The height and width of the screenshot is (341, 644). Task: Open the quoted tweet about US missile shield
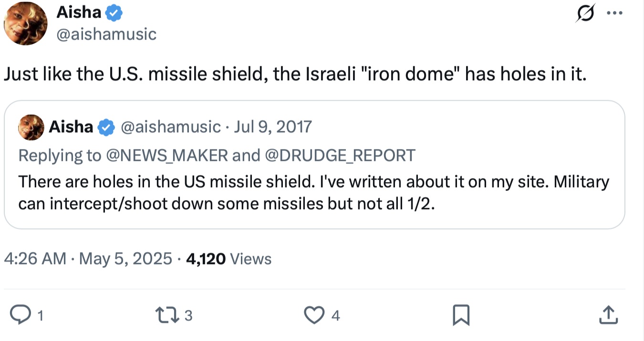coord(313,193)
